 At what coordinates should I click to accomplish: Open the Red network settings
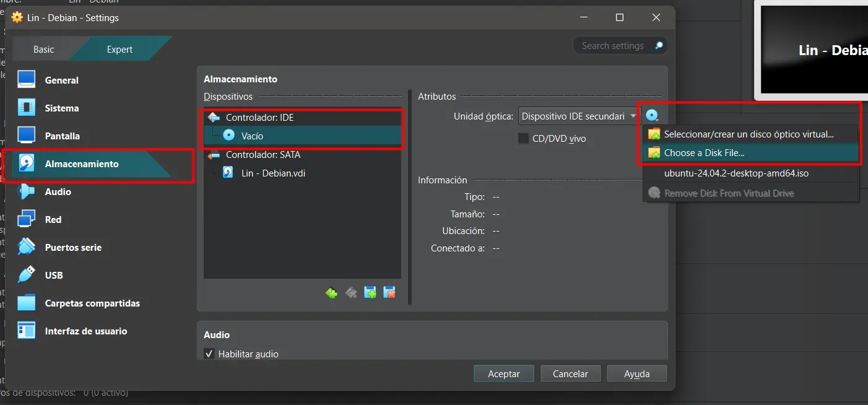pos(53,220)
